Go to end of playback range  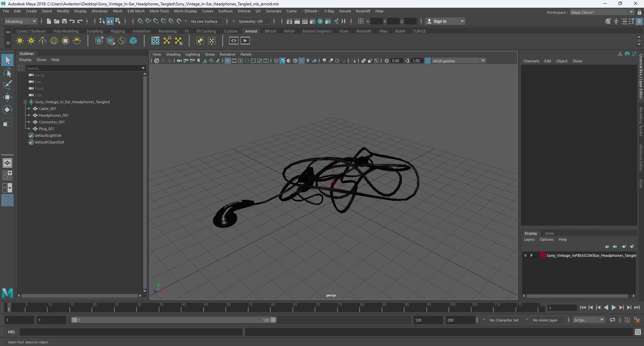[x=637, y=307]
